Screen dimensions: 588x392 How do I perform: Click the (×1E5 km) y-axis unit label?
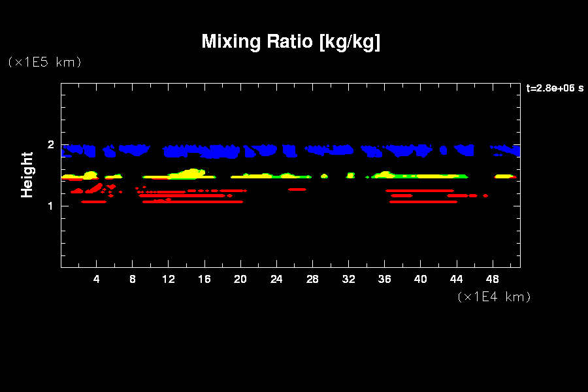tap(44, 62)
